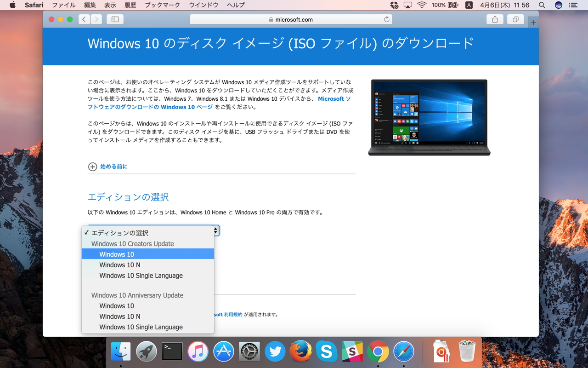The height and width of the screenshot is (368, 588).
Task: Open Firefox from the Dock
Action: (x=301, y=352)
